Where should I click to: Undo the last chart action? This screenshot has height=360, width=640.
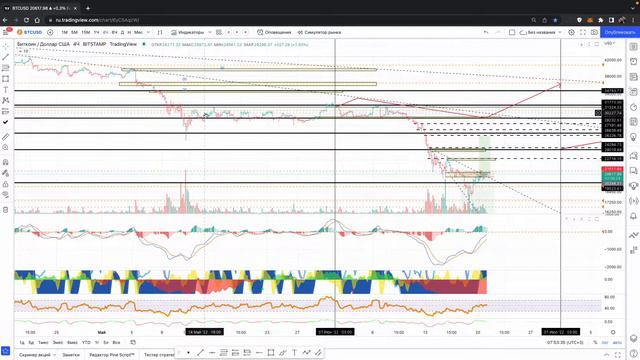486,32
